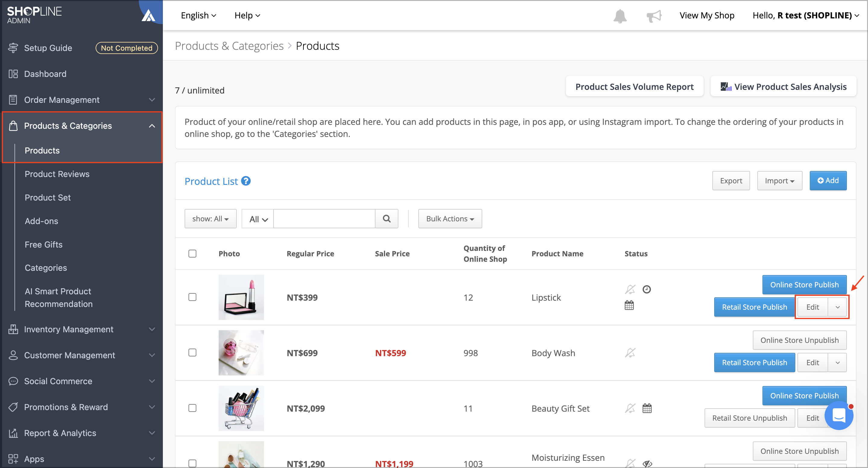Click Online Store Unpublish for Body Wash
This screenshot has width=868, height=468.
800,340
